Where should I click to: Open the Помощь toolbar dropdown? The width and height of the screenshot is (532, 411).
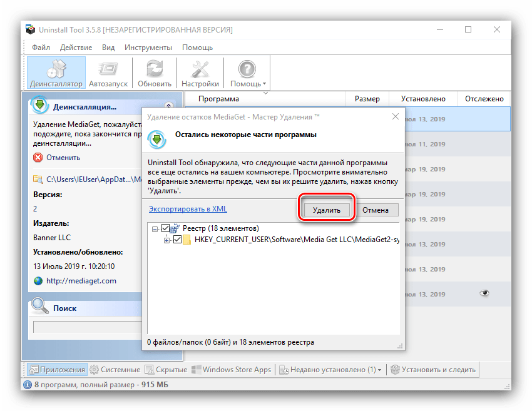(248, 73)
